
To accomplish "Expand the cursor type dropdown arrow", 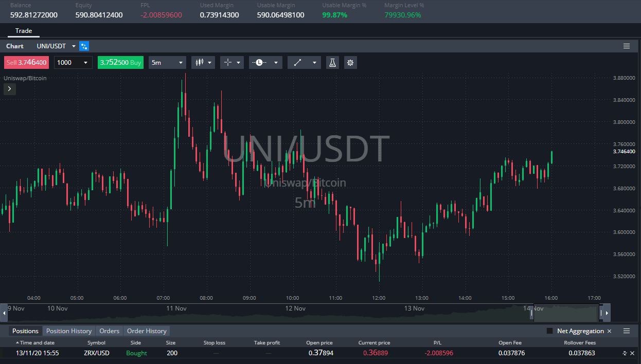I will pos(239,63).
